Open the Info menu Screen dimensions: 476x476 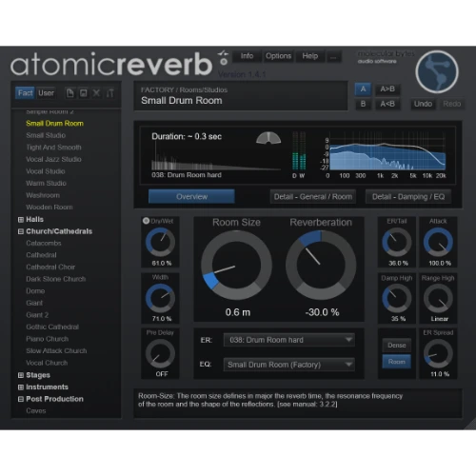click(x=247, y=56)
